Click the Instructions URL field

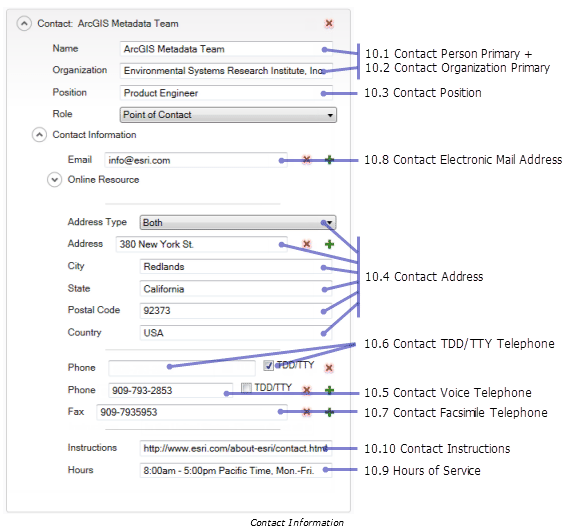[236, 448]
